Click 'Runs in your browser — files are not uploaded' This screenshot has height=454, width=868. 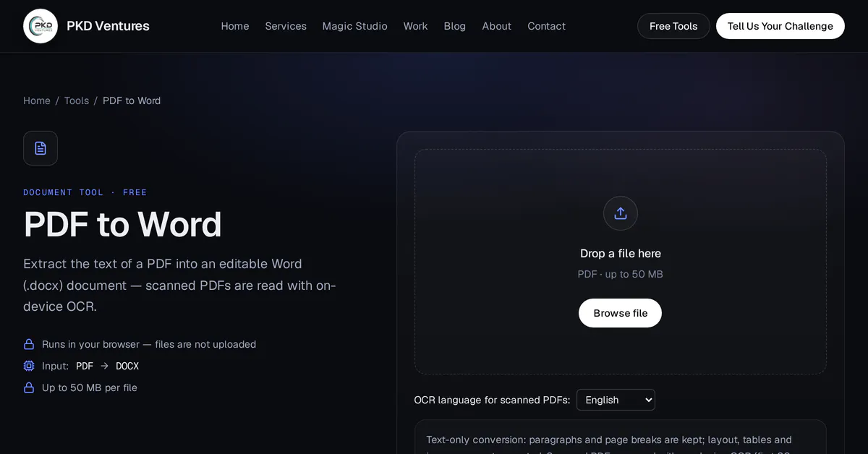[x=149, y=344]
